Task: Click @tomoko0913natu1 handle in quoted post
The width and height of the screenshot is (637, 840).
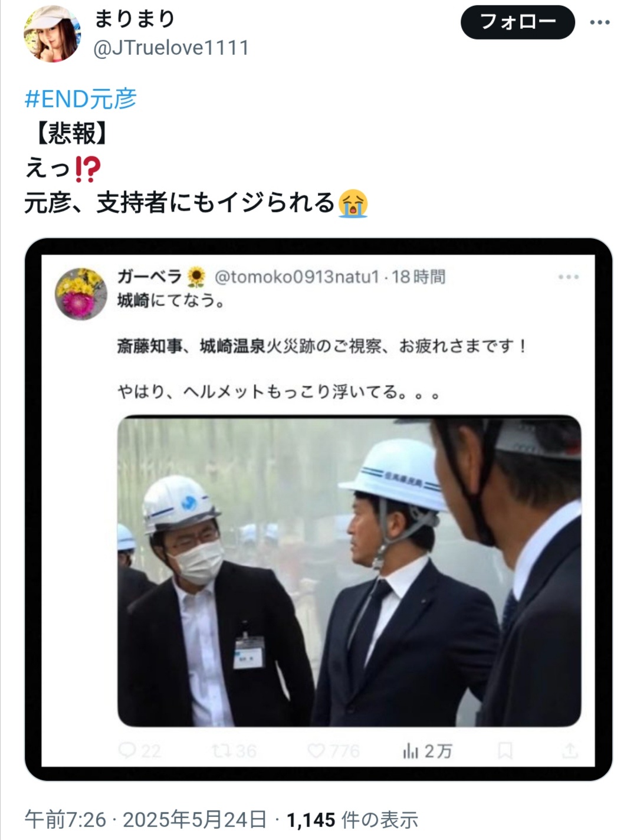Action: coord(297,276)
